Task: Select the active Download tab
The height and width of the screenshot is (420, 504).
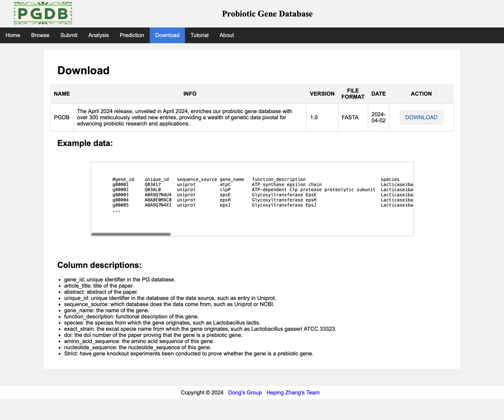Action: (167, 35)
